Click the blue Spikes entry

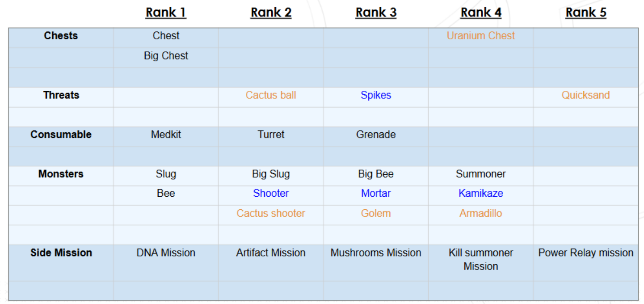pyautogui.click(x=376, y=95)
